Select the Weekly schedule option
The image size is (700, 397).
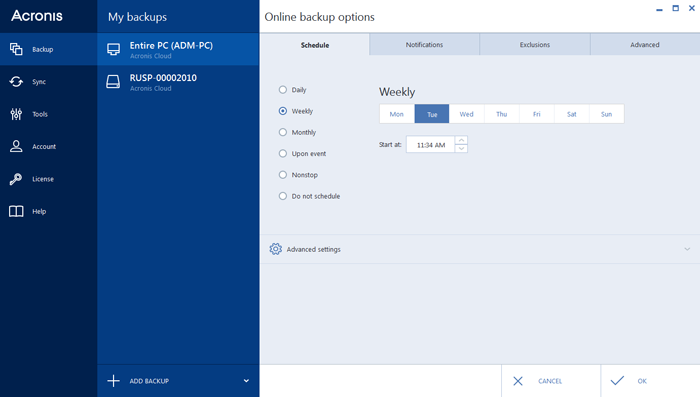(x=283, y=111)
